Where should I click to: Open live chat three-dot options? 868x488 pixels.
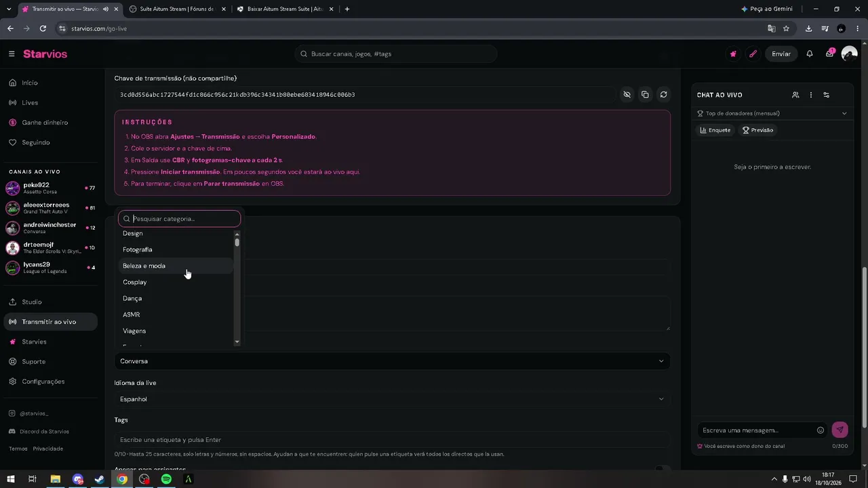(811, 96)
